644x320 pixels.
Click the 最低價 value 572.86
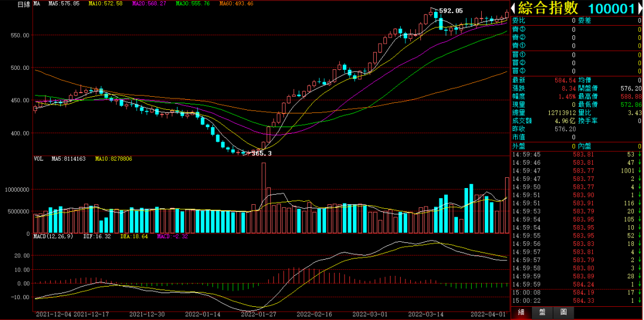pyautogui.click(x=631, y=104)
